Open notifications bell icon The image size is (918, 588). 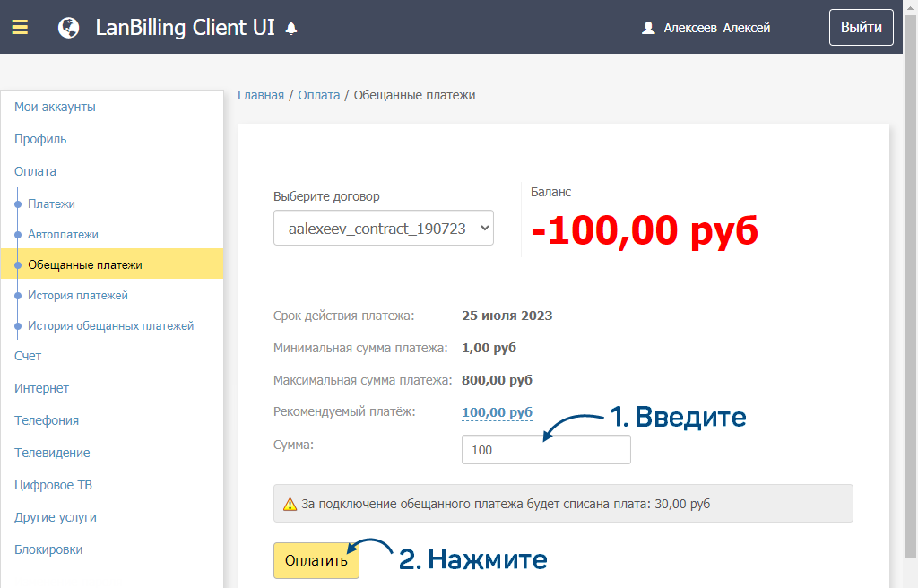(x=290, y=29)
